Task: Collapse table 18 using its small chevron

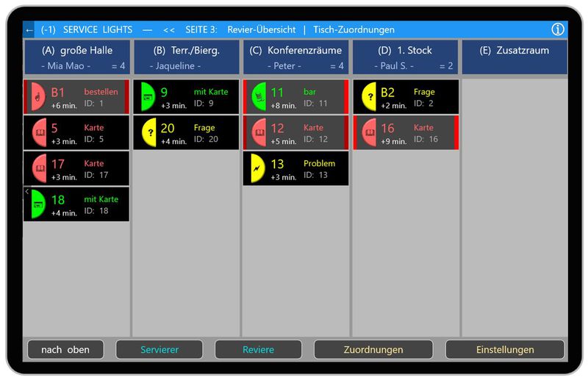Action: click(27, 192)
